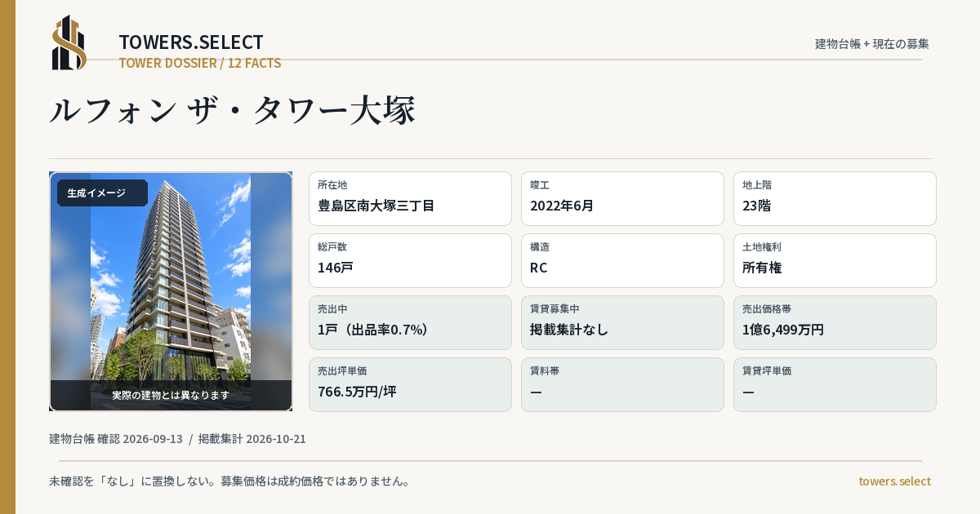The image size is (980, 514).
Task: Click the TOWERS.SELECT tower logo icon
Action: 69,42
